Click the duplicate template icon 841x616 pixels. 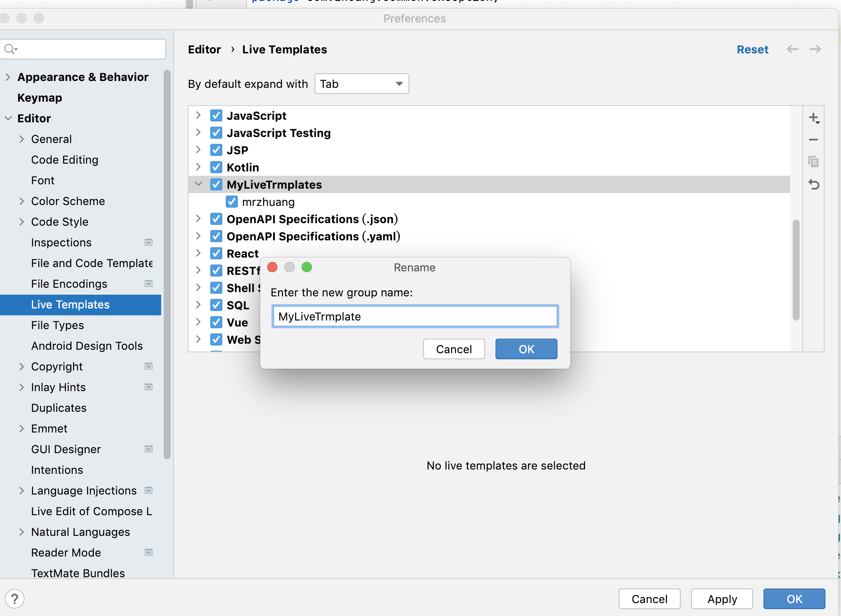point(813,162)
